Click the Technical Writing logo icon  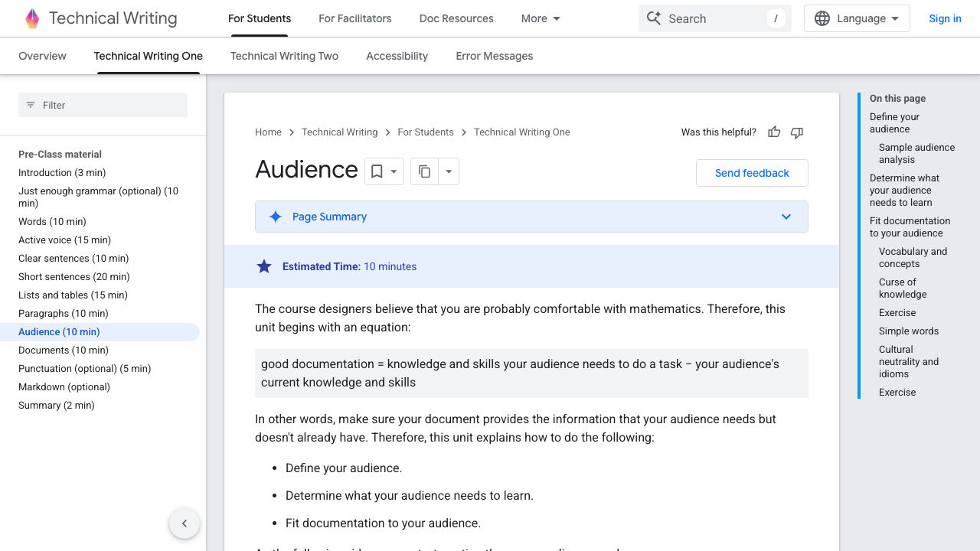tap(32, 18)
